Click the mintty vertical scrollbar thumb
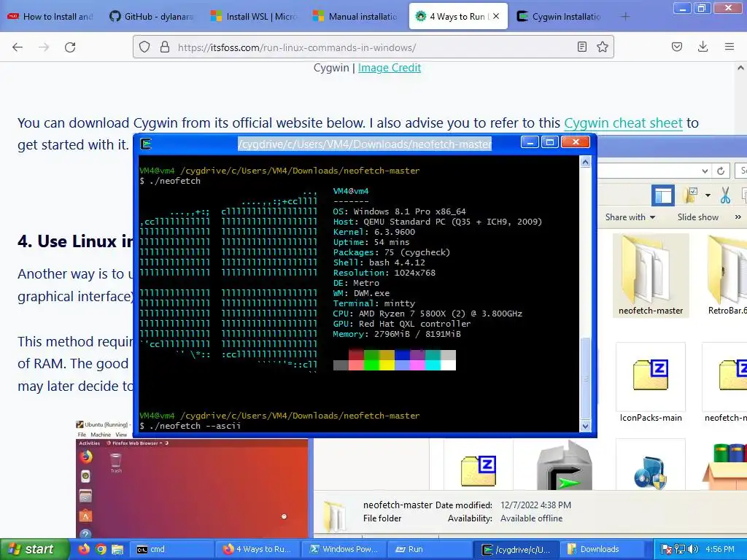This screenshot has width=747, height=560. pos(585,378)
